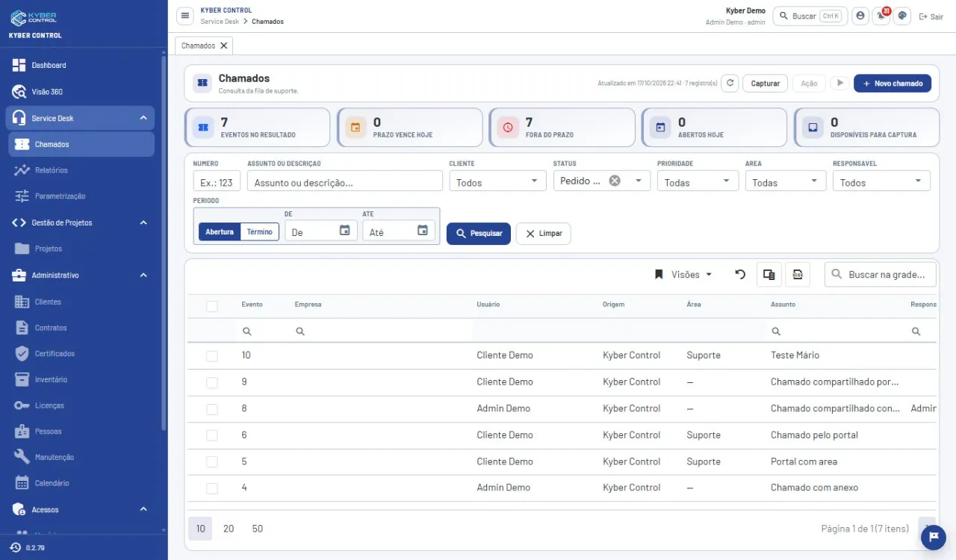The width and height of the screenshot is (956, 560).
Task: Collapse the Gestão de Projetos section
Action: pyautogui.click(x=81, y=223)
